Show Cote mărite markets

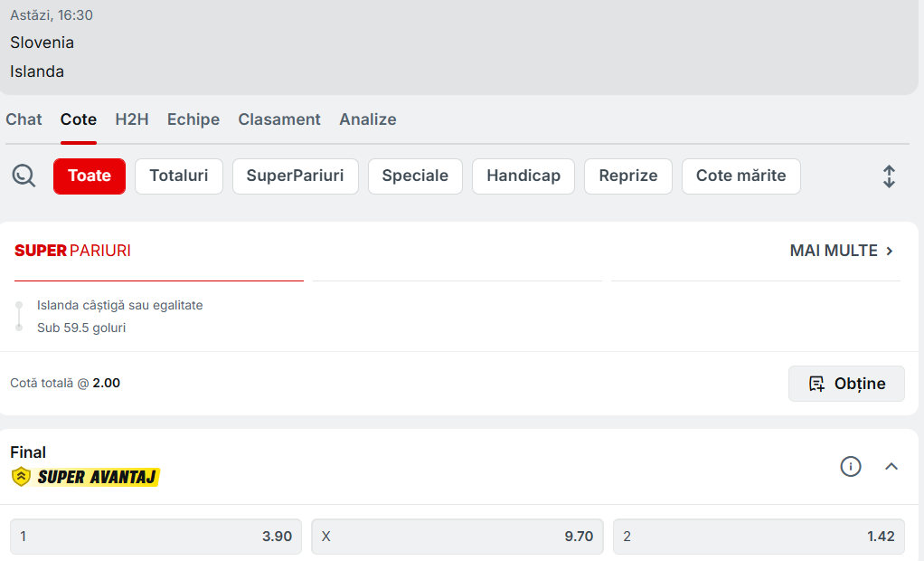click(740, 176)
